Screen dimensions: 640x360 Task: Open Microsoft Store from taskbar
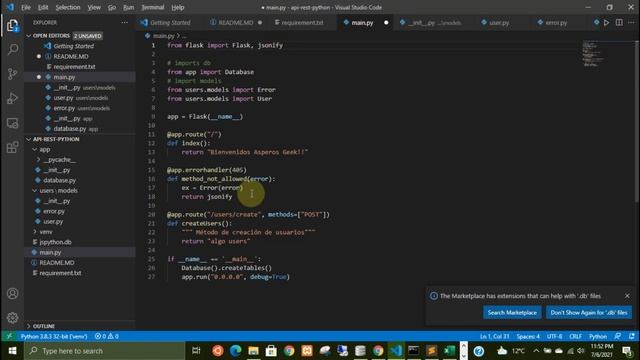tap(271, 351)
